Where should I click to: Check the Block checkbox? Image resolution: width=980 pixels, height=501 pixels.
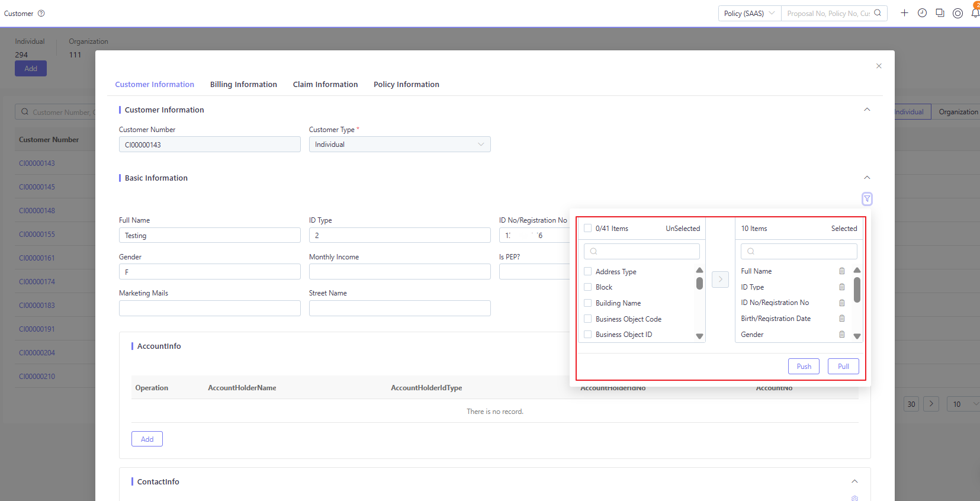click(x=588, y=287)
